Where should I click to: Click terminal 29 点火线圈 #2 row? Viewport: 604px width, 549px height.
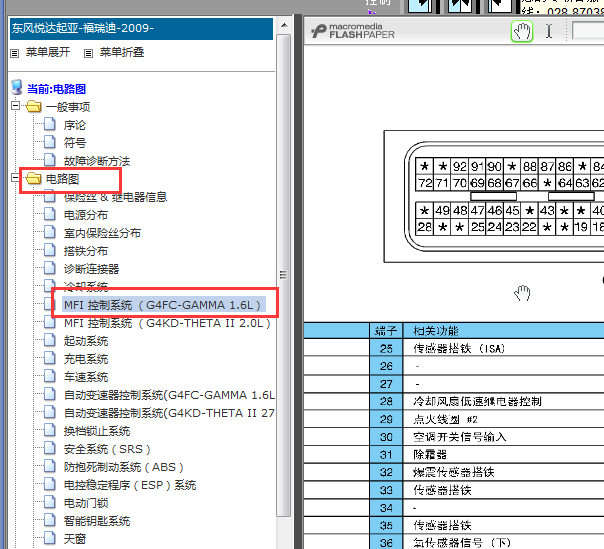[x=454, y=419]
